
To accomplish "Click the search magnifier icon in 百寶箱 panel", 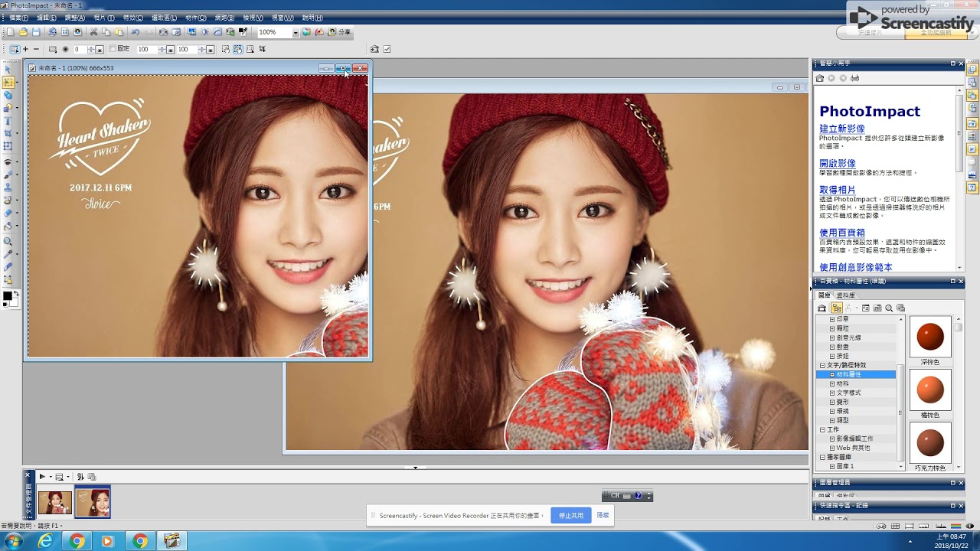I will click(889, 308).
